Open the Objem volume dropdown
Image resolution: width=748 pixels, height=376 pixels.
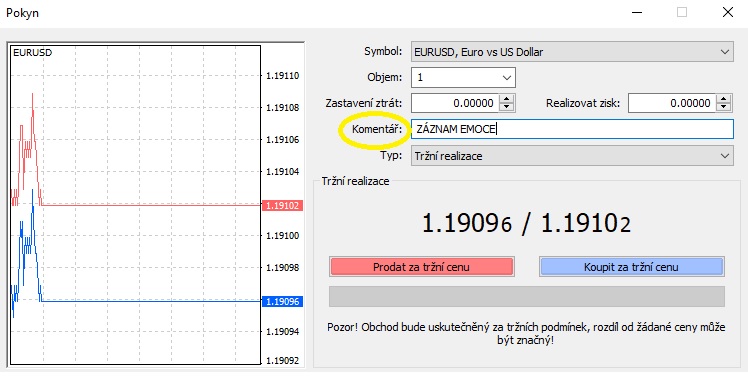(506, 78)
